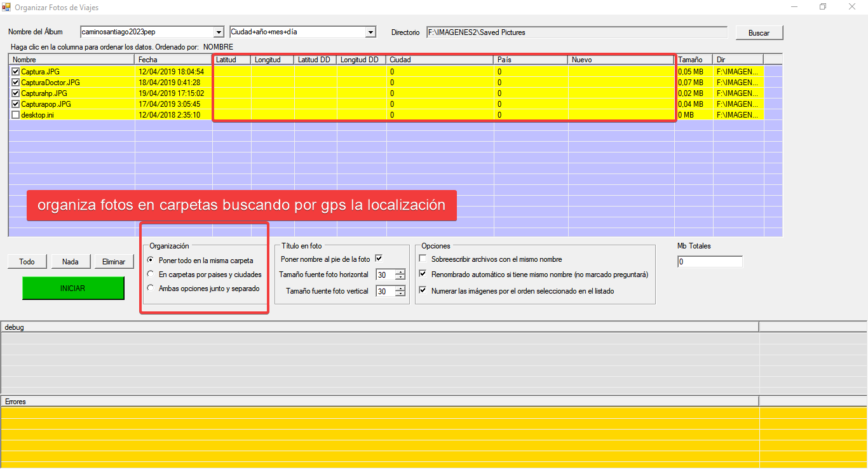
Task: Click the Mb Totales input field
Action: [709, 262]
